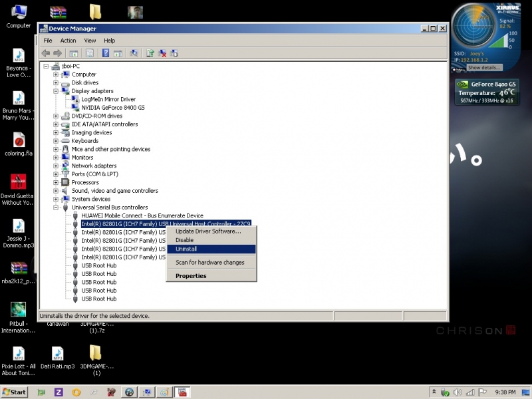The height and width of the screenshot is (399, 532).
Task: Click the NVIDIA GeForce 8400 GS device
Action: (x=112, y=108)
